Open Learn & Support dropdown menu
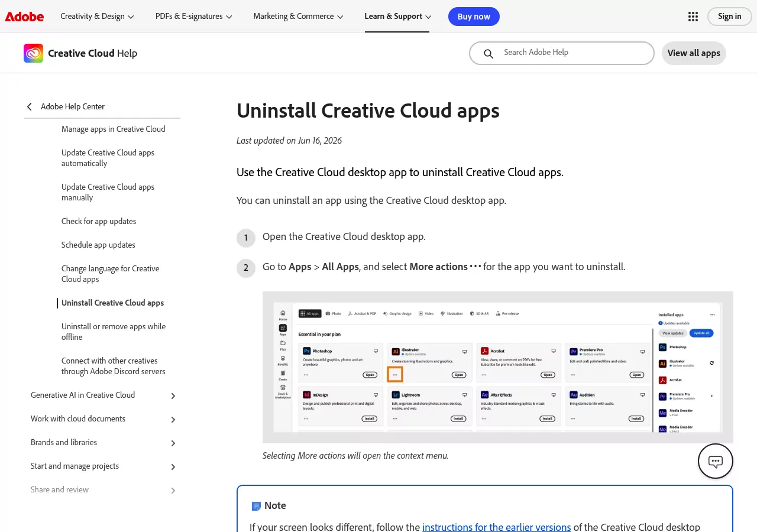 click(x=398, y=17)
